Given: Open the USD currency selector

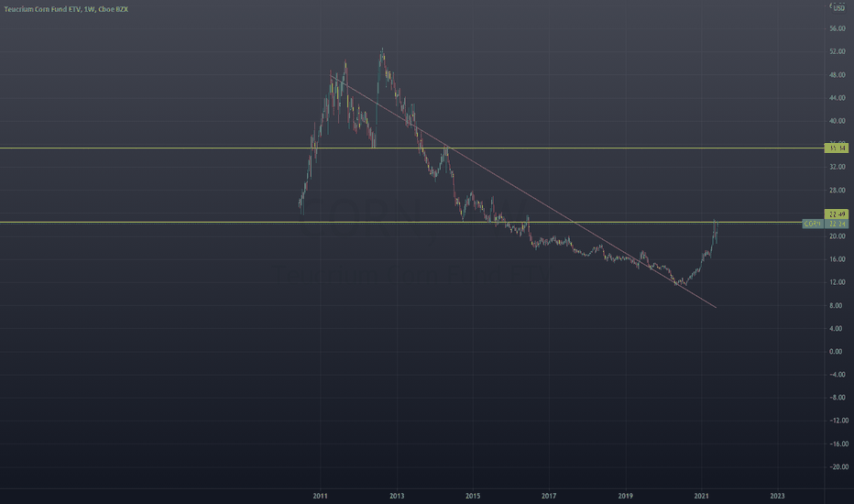Looking at the screenshot, I should point(838,8).
